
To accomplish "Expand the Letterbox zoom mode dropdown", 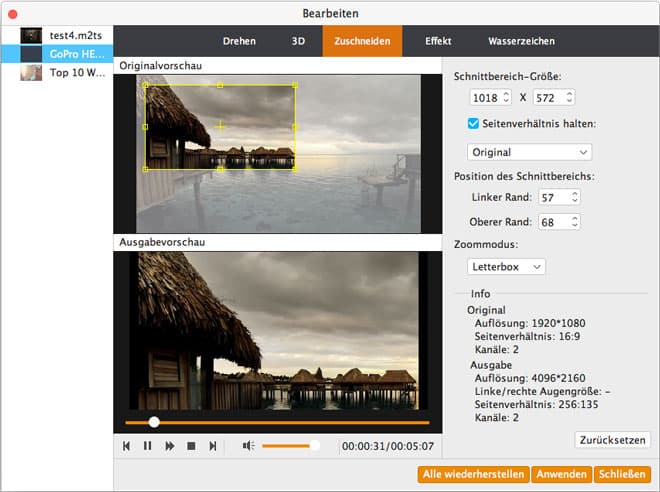I will click(x=506, y=267).
